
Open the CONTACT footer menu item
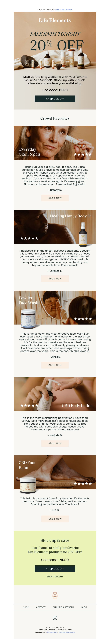pos(41,607)
